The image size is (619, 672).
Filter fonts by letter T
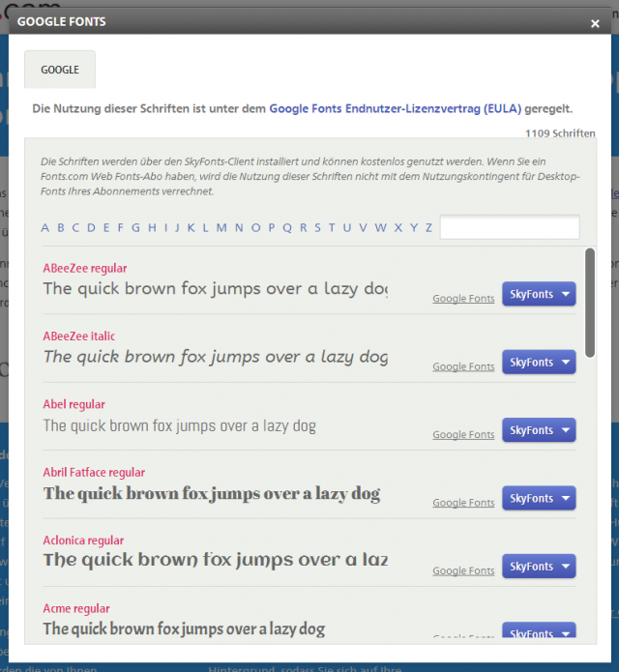332,227
